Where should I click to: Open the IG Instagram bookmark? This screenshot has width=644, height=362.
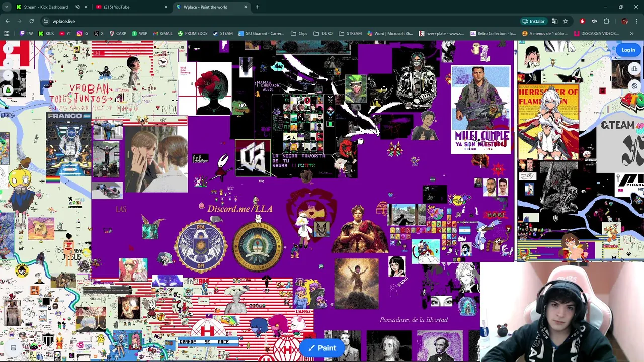83,34
